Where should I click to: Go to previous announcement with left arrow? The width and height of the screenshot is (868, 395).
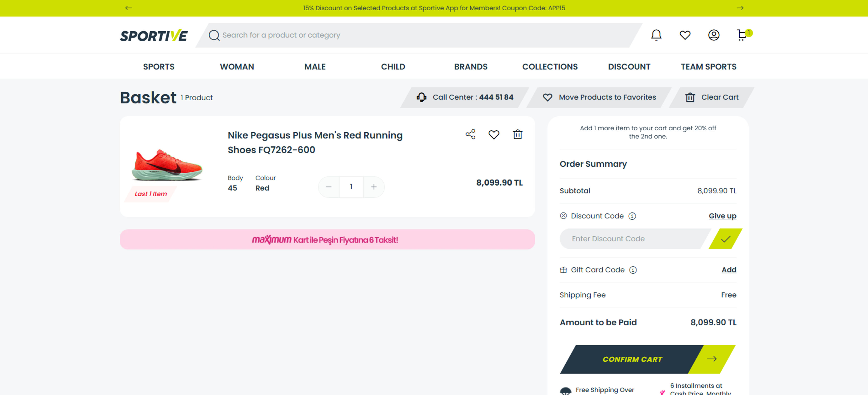[x=128, y=8]
